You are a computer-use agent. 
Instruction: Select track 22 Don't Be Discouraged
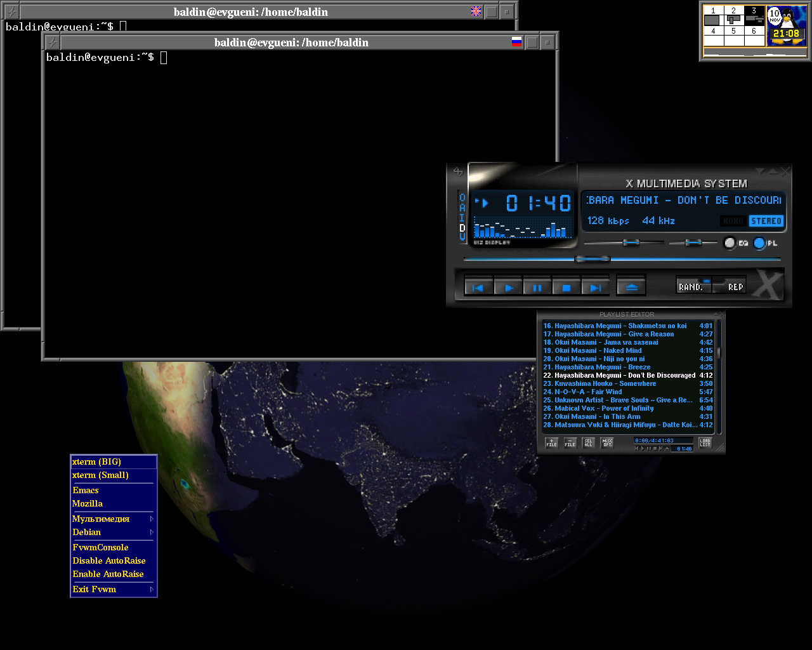[627, 375]
